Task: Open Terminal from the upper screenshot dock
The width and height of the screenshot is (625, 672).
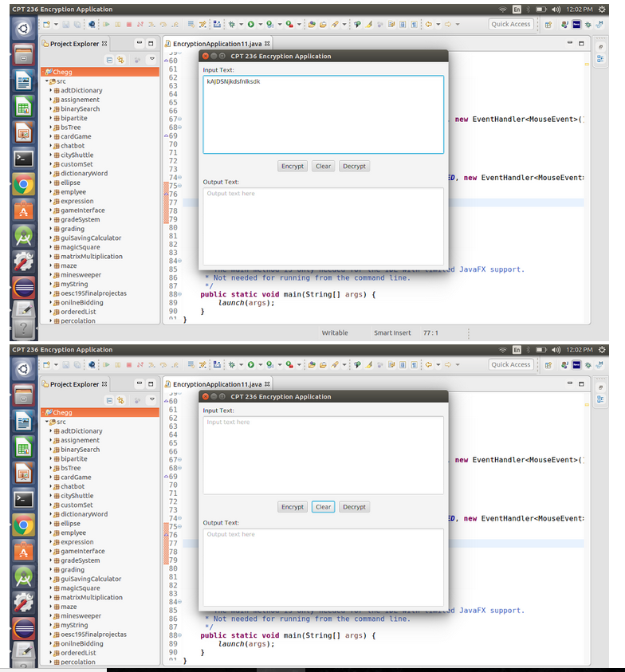Action: [24, 159]
